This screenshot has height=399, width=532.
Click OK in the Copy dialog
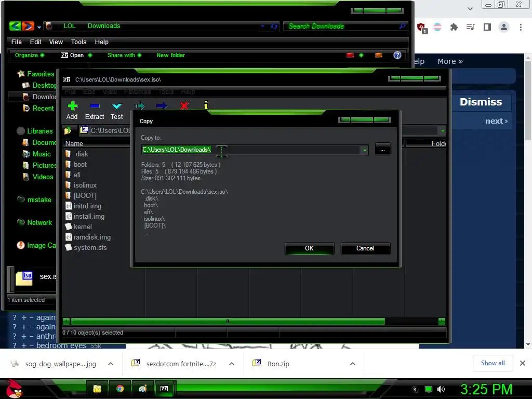coord(310,248)
